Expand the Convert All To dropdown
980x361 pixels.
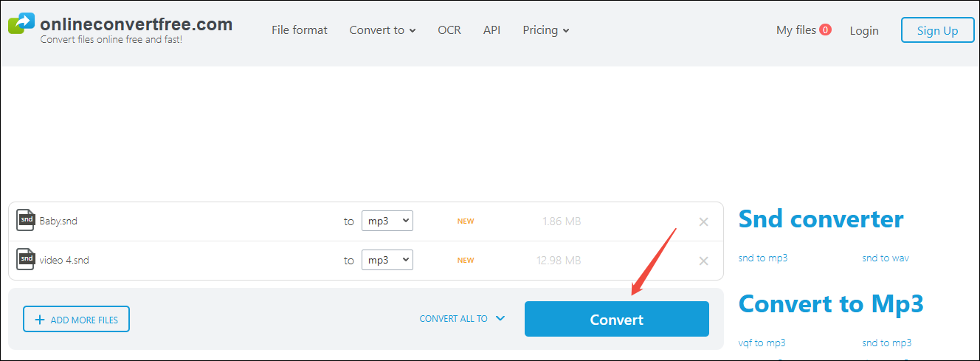[462, 319]
